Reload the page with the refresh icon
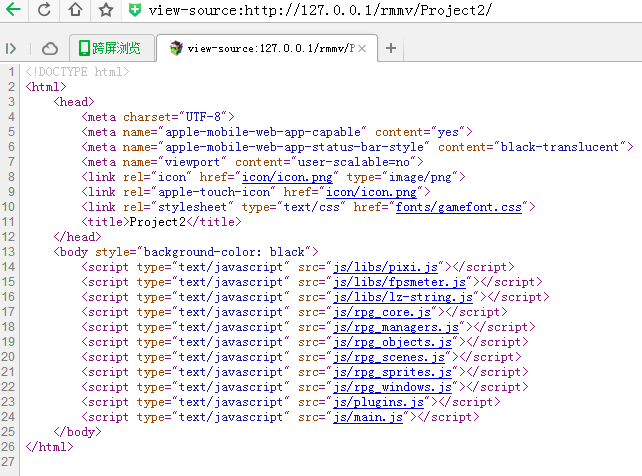 44,9
